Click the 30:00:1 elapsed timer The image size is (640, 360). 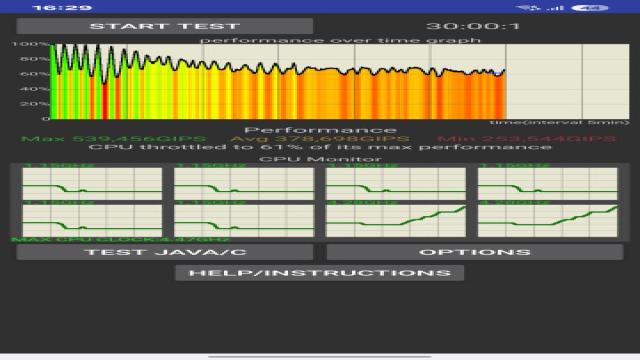coord(473,27)
